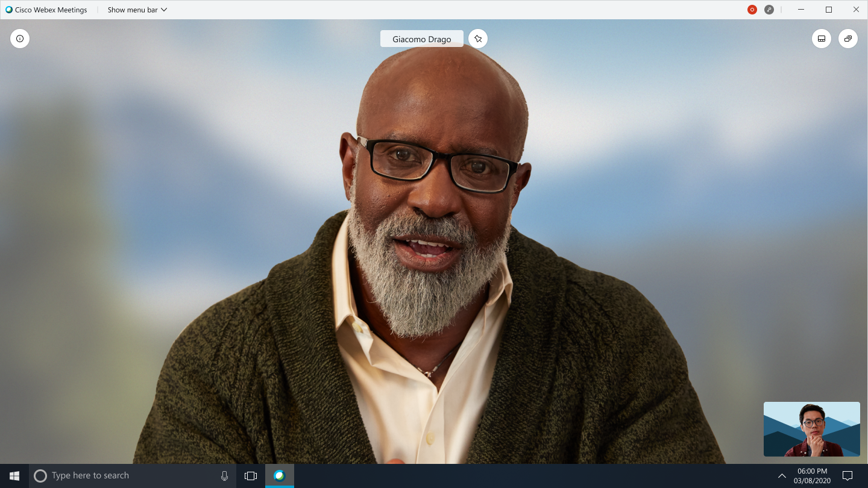Click the Giacomo Drago name label
This screenshot has width=868, height=488.
tap(422, 39)
